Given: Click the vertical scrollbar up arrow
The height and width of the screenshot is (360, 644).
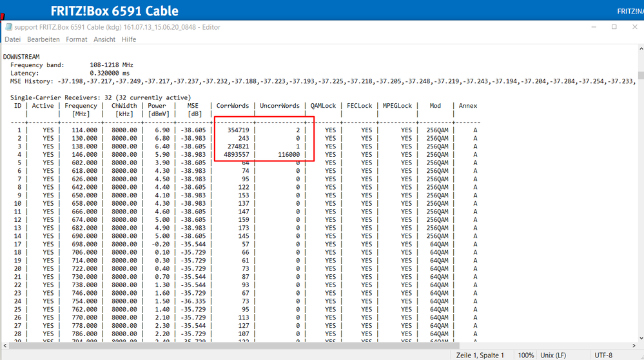Looking at the screenshot, I should tap(641, 48).
